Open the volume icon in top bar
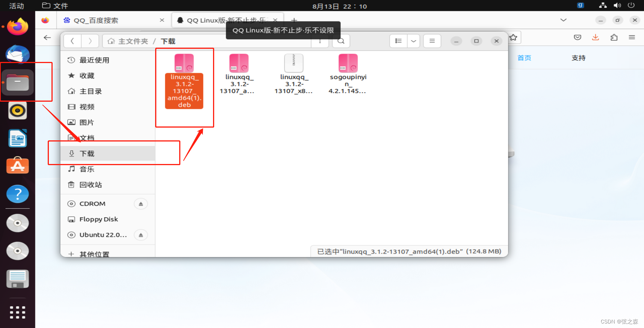Screen dimensions: 644x328 [617, 6]
